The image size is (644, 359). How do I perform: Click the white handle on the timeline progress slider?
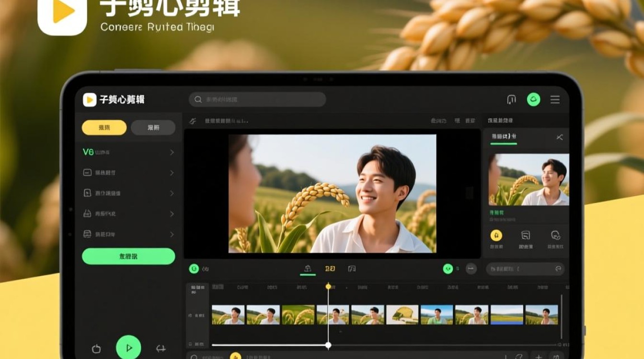tap(328, 345)
